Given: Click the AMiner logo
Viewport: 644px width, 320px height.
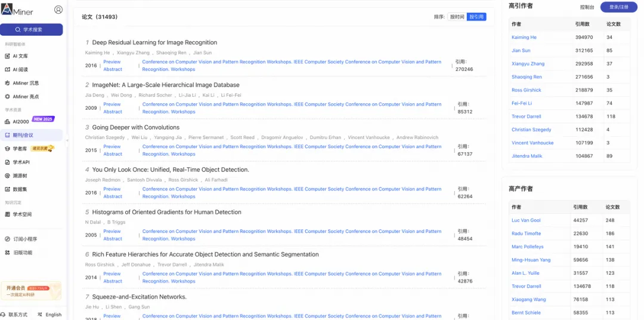Looking at the screenshot, I should click(17, 10).
